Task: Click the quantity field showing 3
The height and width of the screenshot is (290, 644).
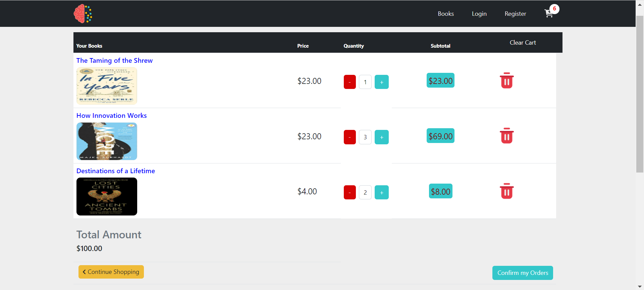Action: point(365,137)
